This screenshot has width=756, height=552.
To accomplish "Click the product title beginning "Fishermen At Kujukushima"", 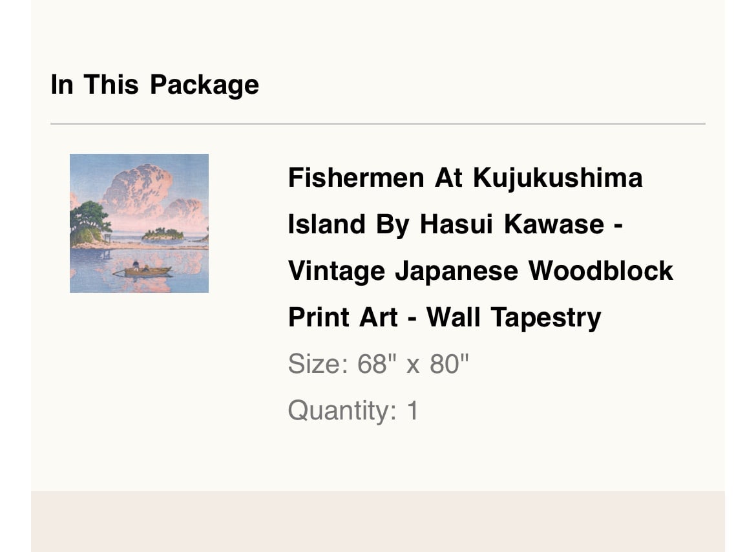I will (x=480, y=248).
